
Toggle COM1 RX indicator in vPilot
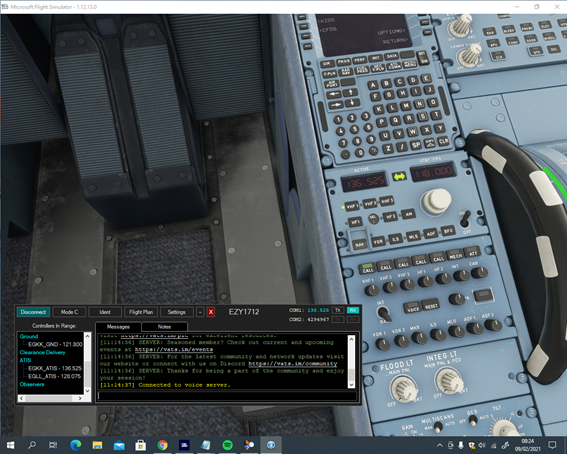point(353,310)
